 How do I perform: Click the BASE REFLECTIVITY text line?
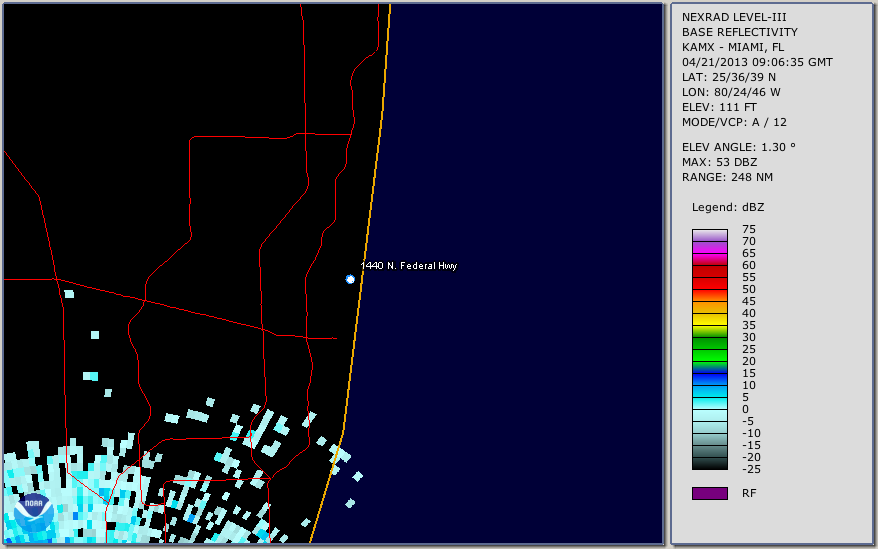[x=740, y=32]
